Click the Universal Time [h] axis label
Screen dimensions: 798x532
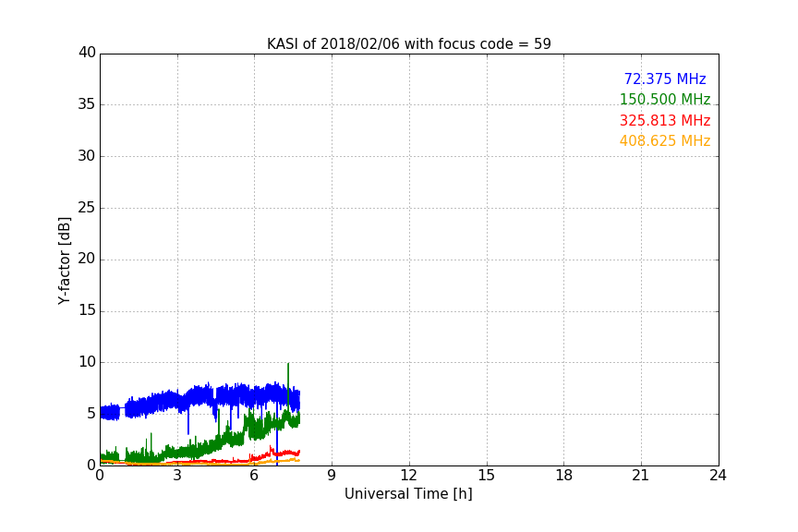tap(408, 494)
